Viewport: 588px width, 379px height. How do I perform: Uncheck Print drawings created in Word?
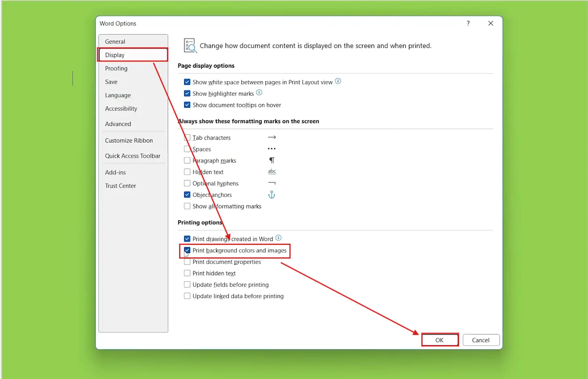point(187,239)
